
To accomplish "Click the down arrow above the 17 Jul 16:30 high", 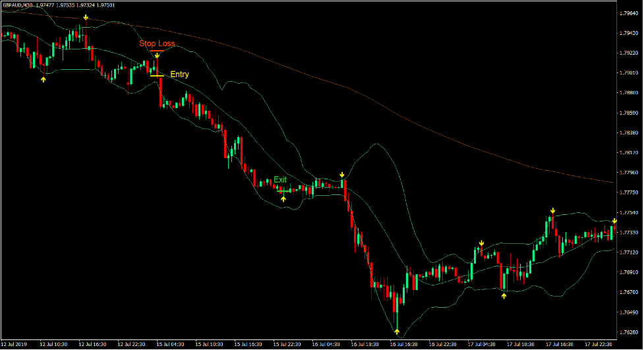I will coord(552,212).
